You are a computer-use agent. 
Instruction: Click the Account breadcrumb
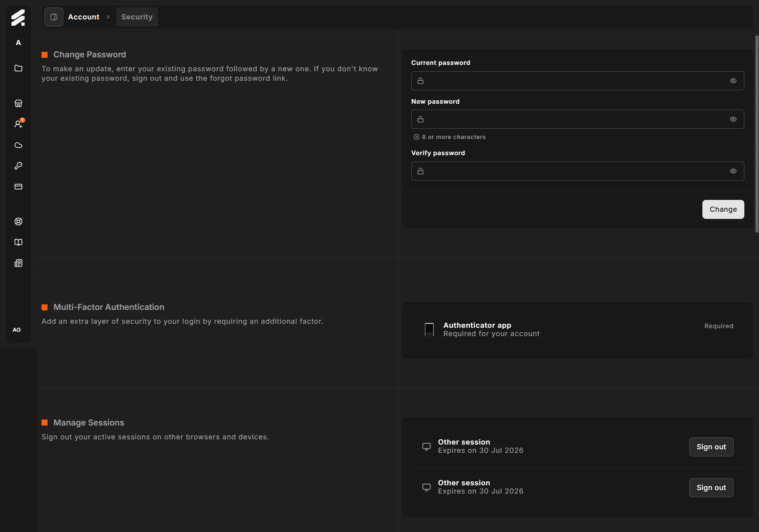[84, 17]
